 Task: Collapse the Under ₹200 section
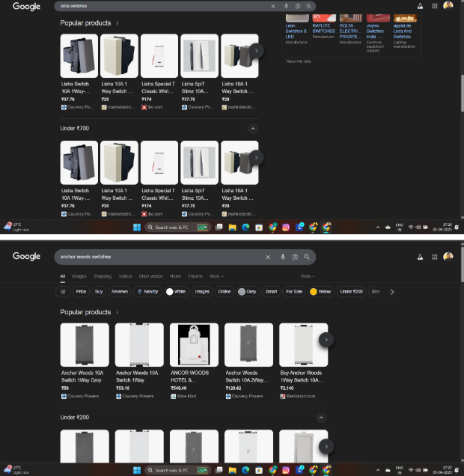[x=321, y=418]
